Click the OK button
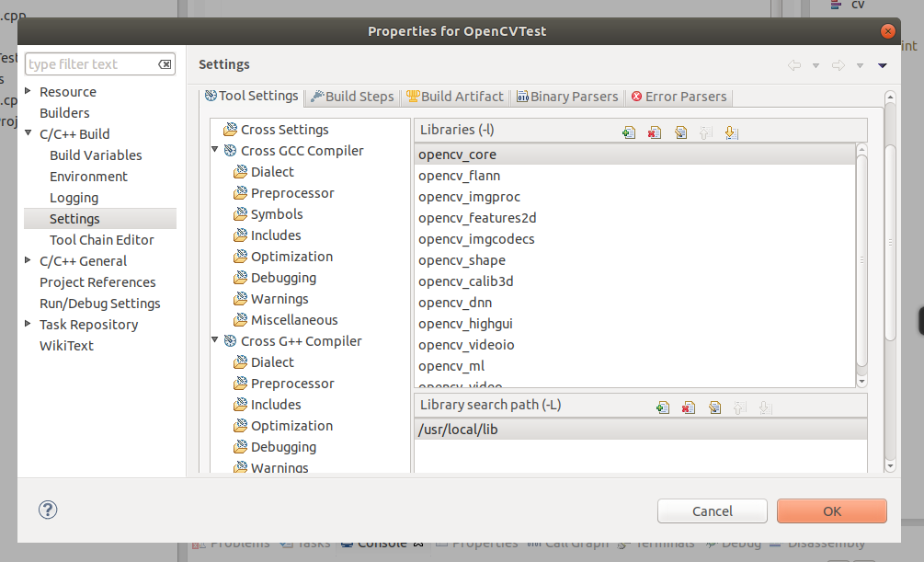924x562 pixels. pos(831,511)
